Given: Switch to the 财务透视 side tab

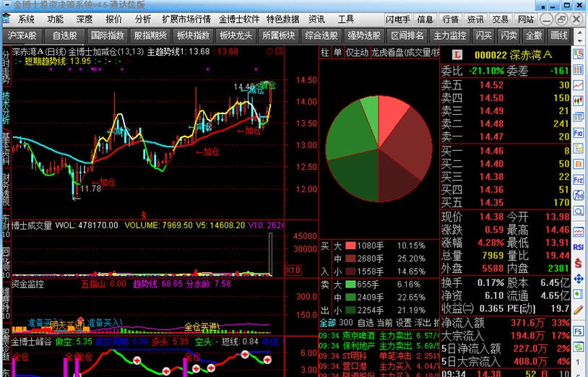Looking at the screenshot, I should 7,189.
